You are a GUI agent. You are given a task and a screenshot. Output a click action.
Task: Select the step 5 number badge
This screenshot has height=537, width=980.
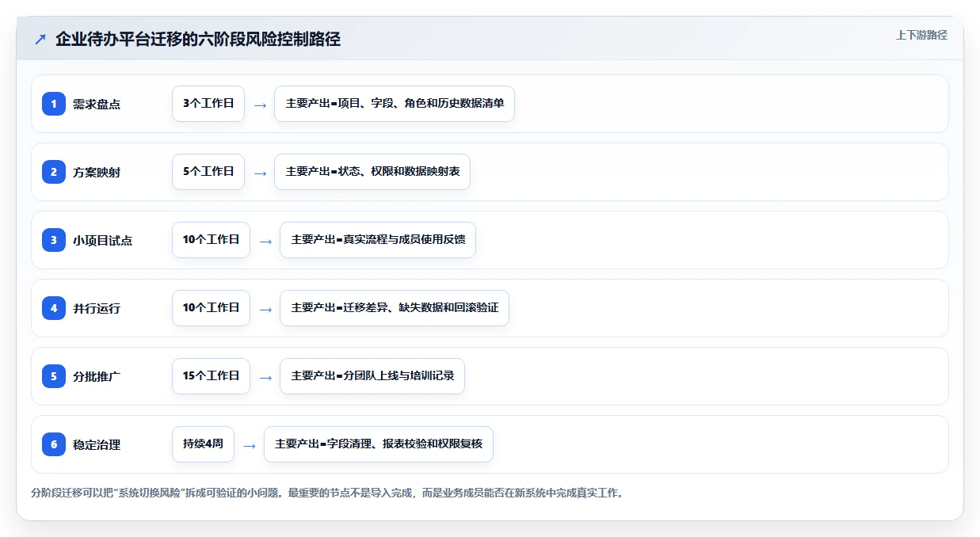54,376
